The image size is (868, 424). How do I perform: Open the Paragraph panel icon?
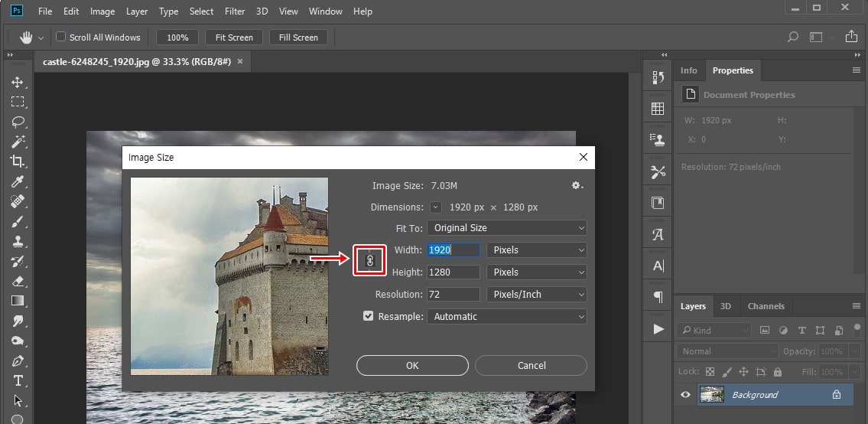[x=658, y=298]
